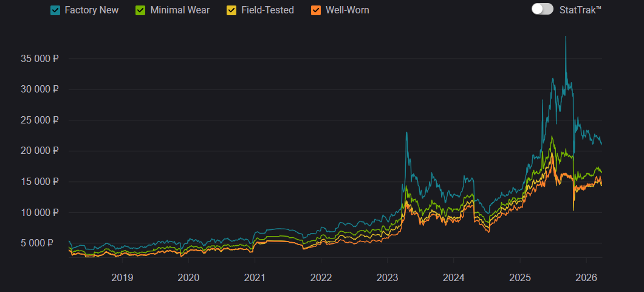Click the Factory New legend label

pos(91,10)
